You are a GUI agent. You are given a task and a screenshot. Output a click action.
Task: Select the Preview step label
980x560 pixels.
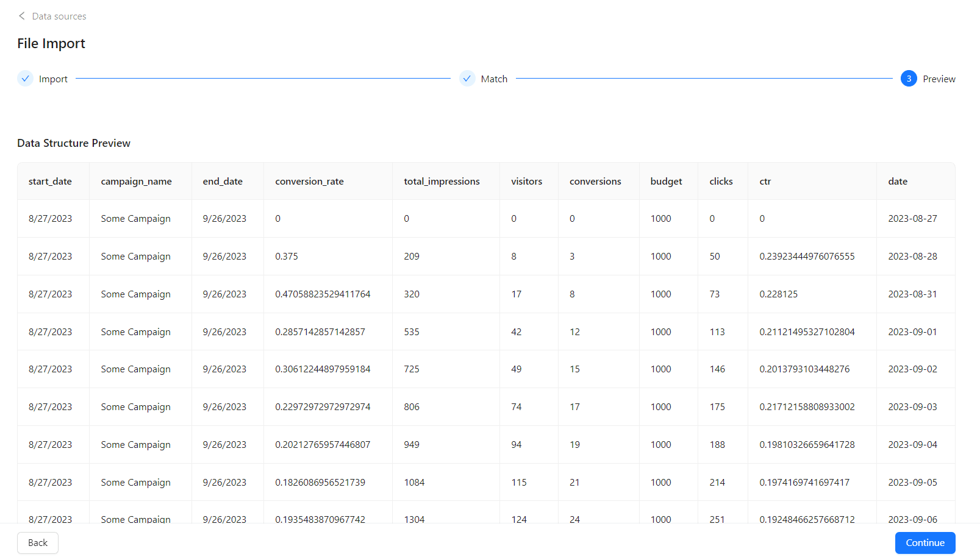(939, 79)
